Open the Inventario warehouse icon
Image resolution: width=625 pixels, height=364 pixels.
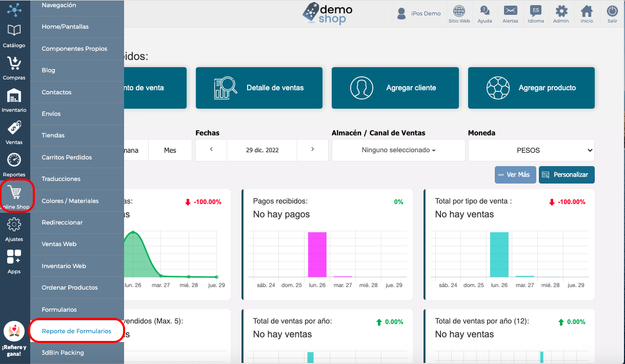[x=14, y=95]
